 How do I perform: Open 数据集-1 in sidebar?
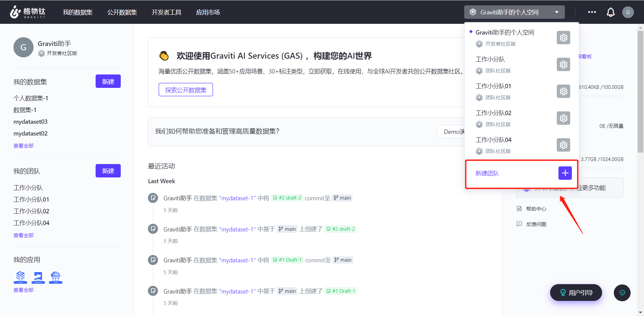pos(25,110)
